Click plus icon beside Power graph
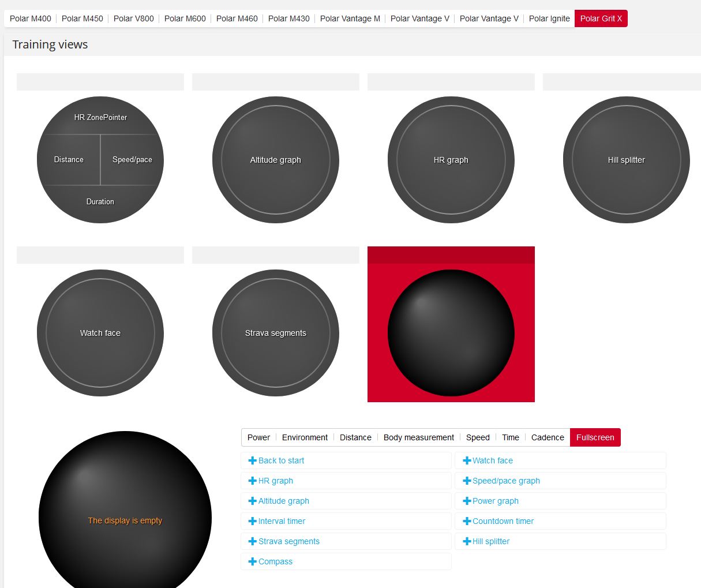This screenshot has height=588, width=701. (x=467, y=501)
